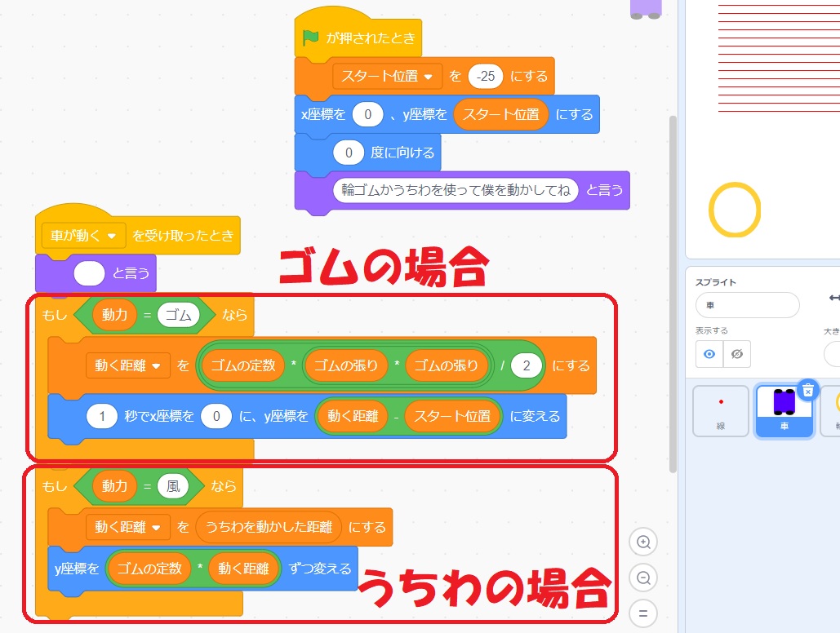Delete the 車 sprite with trash icon
The image size is (840, 633).
(x=807, y=391)
